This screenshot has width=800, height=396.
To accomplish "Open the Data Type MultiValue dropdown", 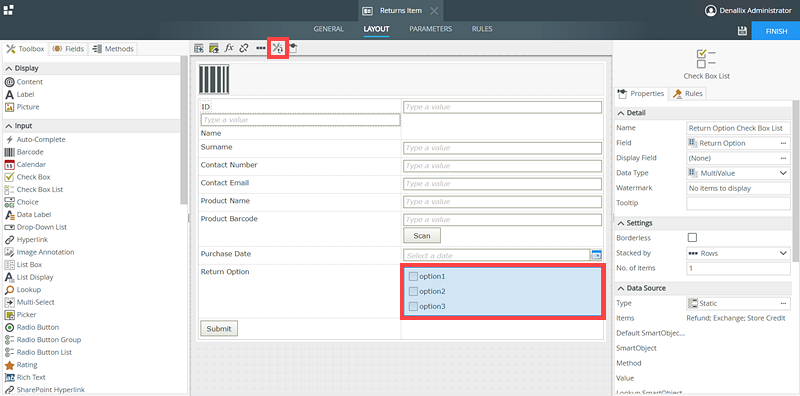I will [x=738, y=173].
